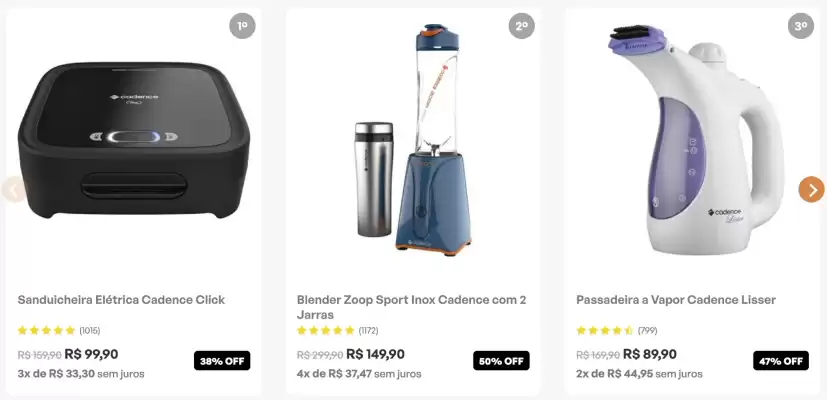827x400 pixels.
Task: Click the next carousel arrow button
Action: click(x=811, y=189)
